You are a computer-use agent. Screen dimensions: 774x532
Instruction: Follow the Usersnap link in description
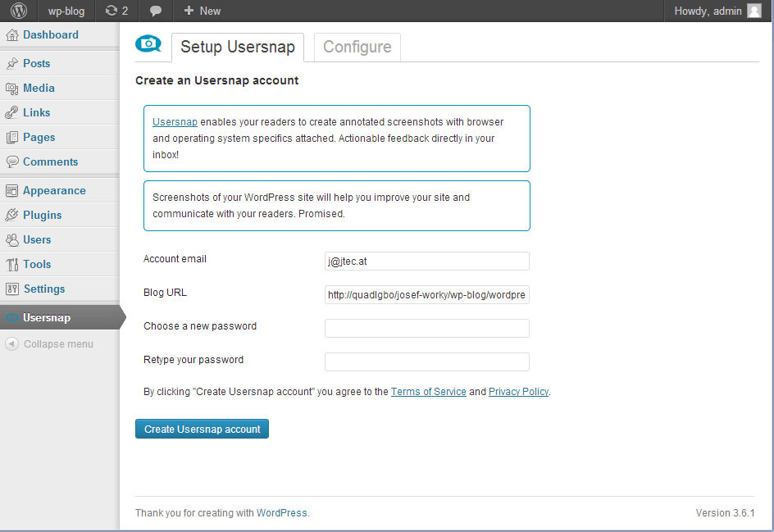(175, 122)
